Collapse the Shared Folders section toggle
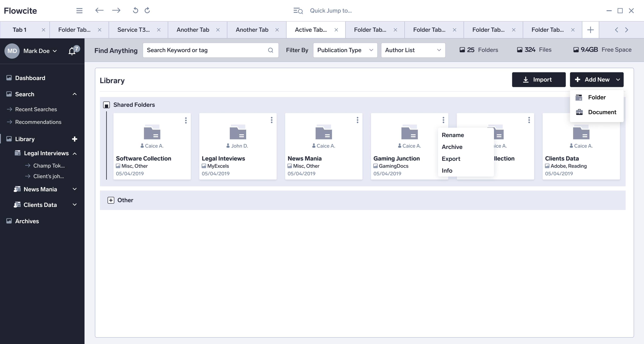This screenshot has height=344, width=644. (106, 105)
